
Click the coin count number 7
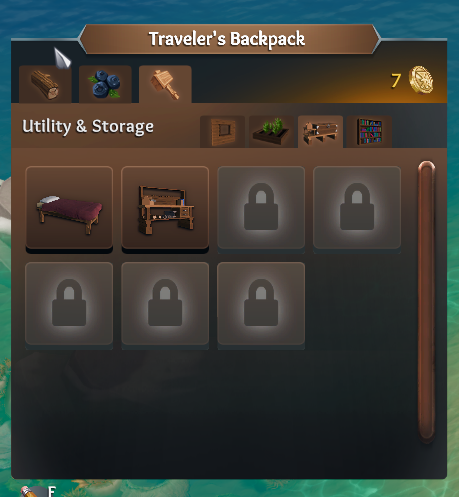point(396,80)
